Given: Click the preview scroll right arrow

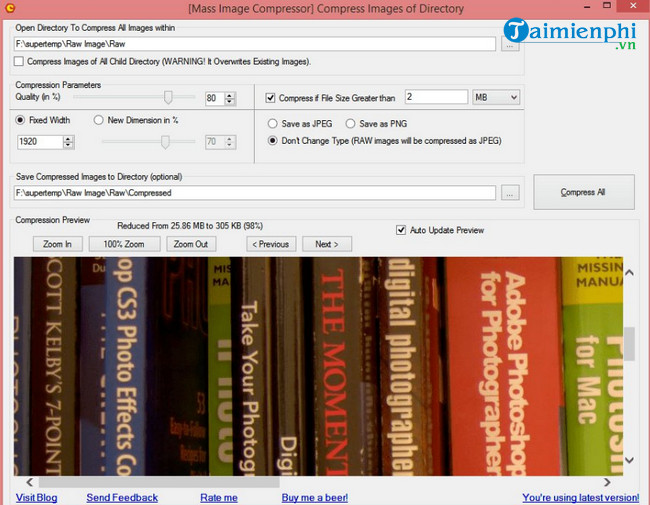Looking at the screenshot, I should 607,482.
